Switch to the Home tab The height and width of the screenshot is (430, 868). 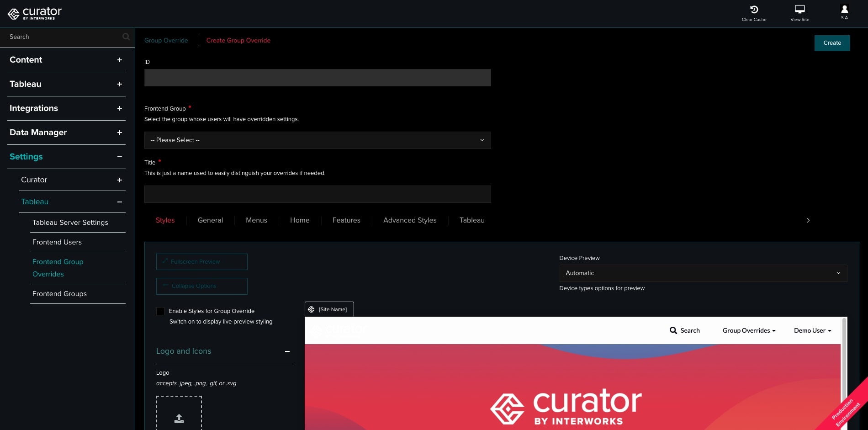pyautogui.click(x=300, y=220)
